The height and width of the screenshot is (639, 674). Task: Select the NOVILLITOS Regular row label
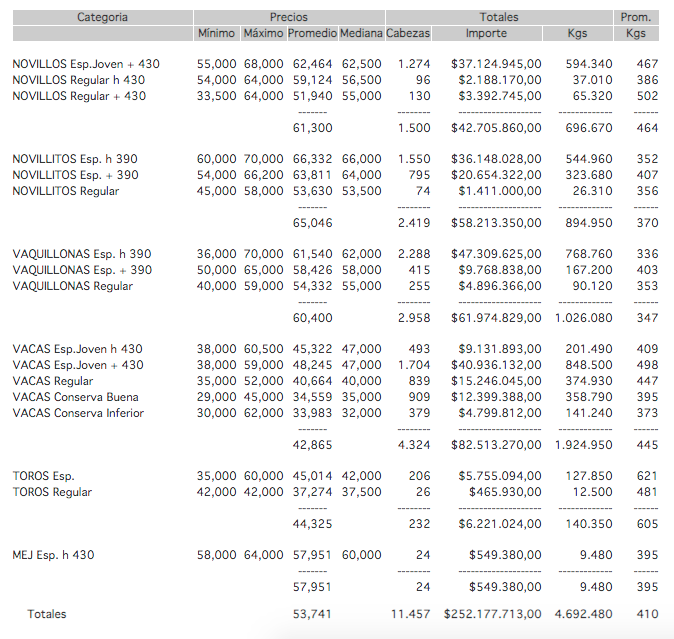(x=66, y=191)
